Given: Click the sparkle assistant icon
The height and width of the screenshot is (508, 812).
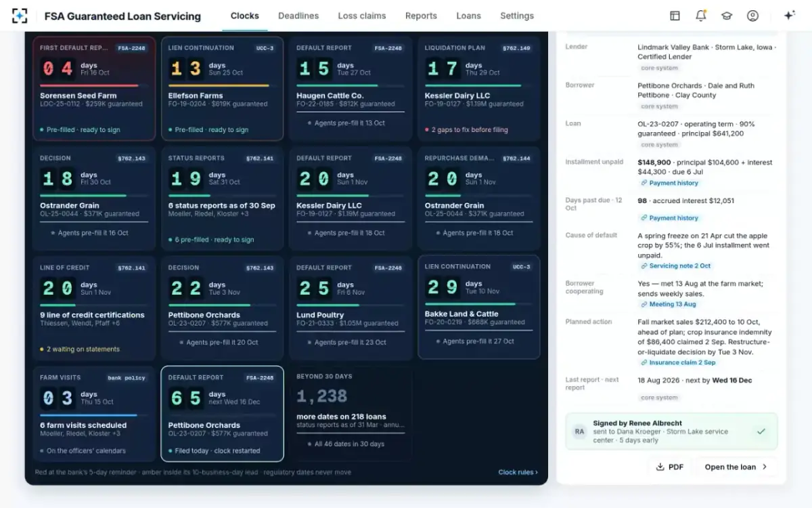Looking at the screenshot, I should [x=789, y=16].
